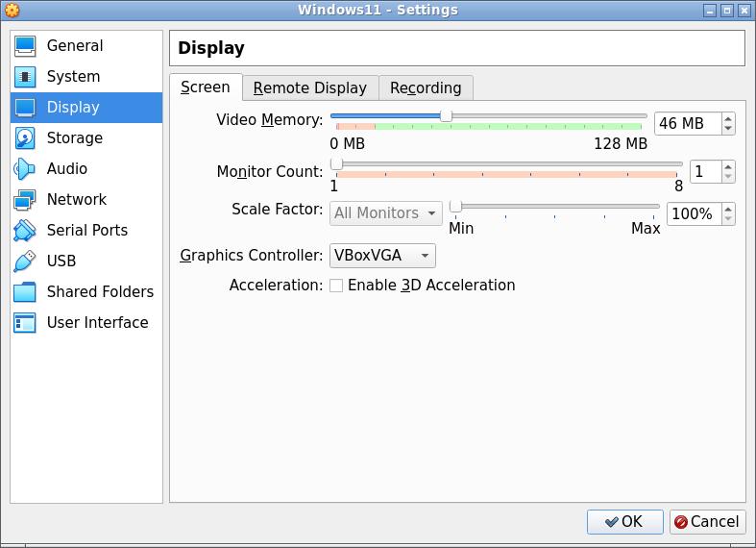Click the USB plug icon
This screenshot has width=756, height=548.
[x=25, y=262]
